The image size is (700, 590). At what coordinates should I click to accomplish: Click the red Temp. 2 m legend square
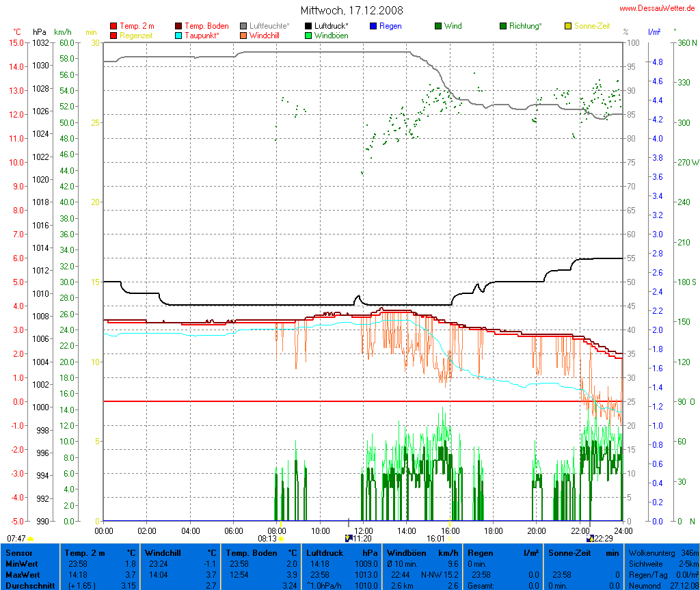[113, 26]
